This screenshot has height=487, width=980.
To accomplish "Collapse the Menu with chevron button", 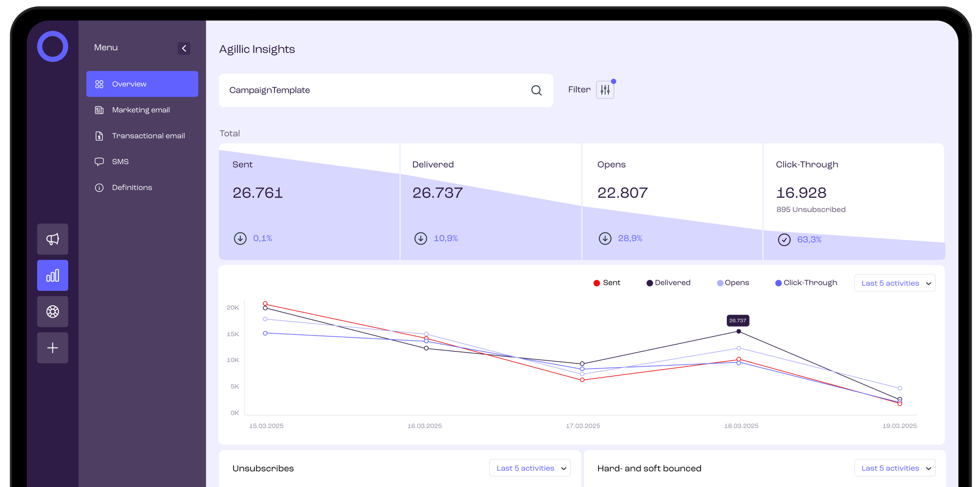I will [x=184, y=48].
